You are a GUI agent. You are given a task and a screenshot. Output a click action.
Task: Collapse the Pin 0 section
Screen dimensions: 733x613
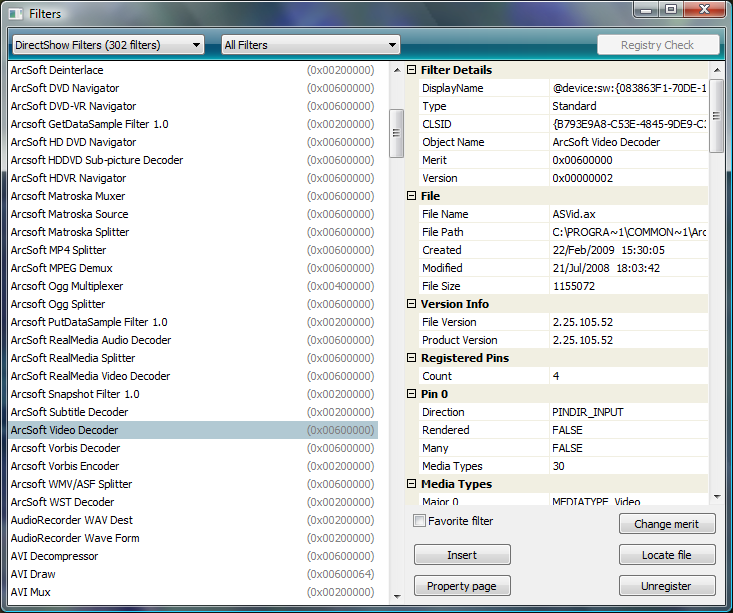pos(411,394)
